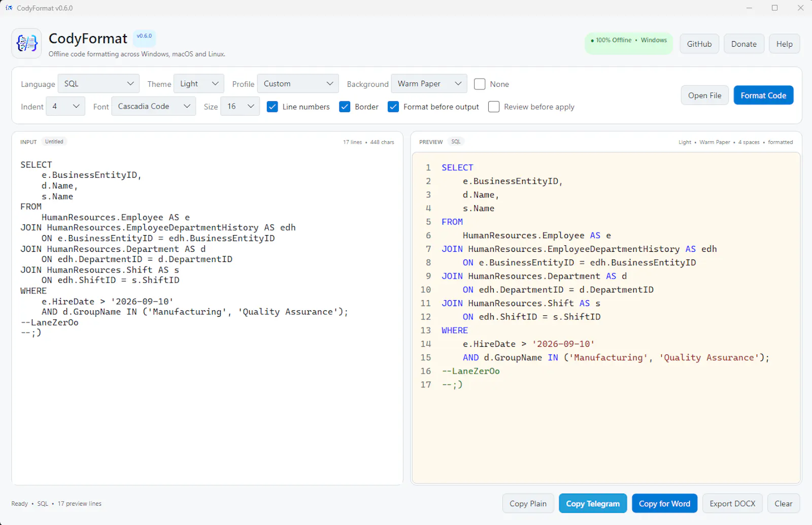This screenshot has width=812, height=525.
Task: Click the SQL tag in preview header
Action: [456, 142]
